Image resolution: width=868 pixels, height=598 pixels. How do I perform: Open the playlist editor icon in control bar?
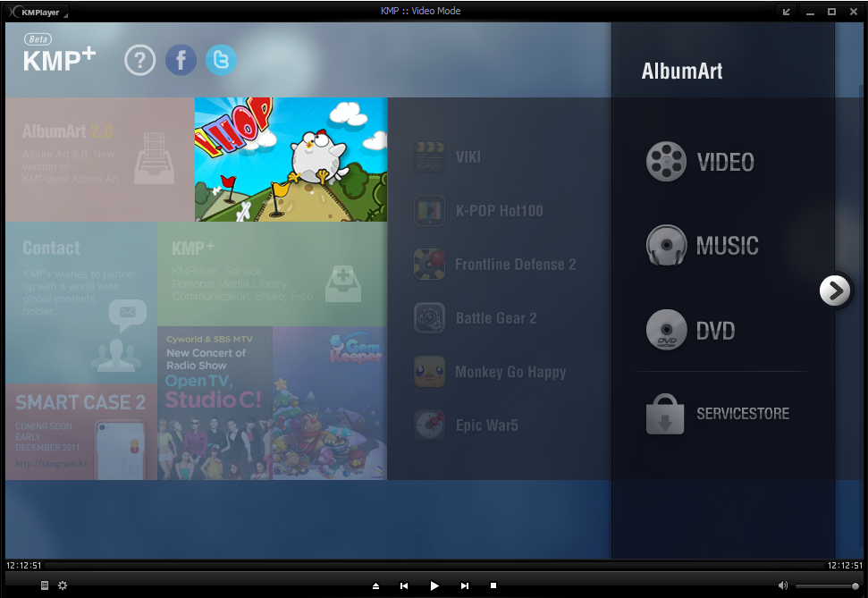pos(45,585)
